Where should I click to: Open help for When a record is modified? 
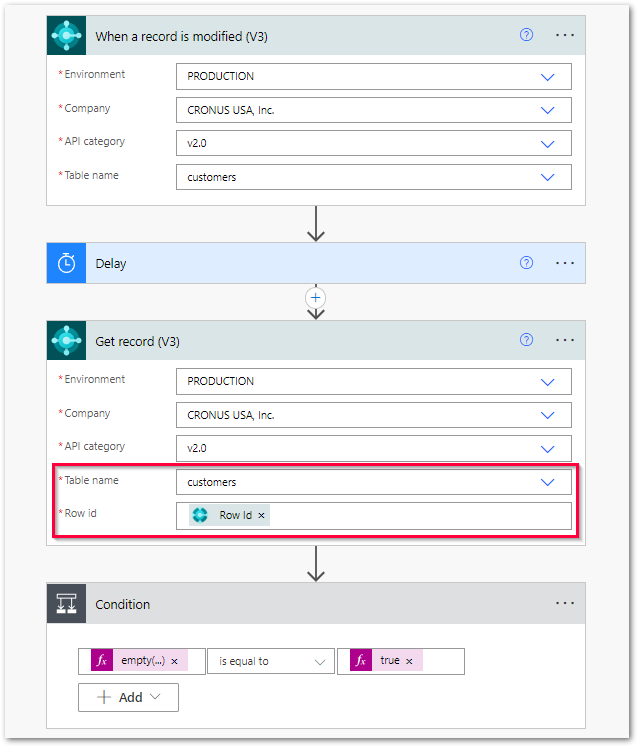(526, 35)
